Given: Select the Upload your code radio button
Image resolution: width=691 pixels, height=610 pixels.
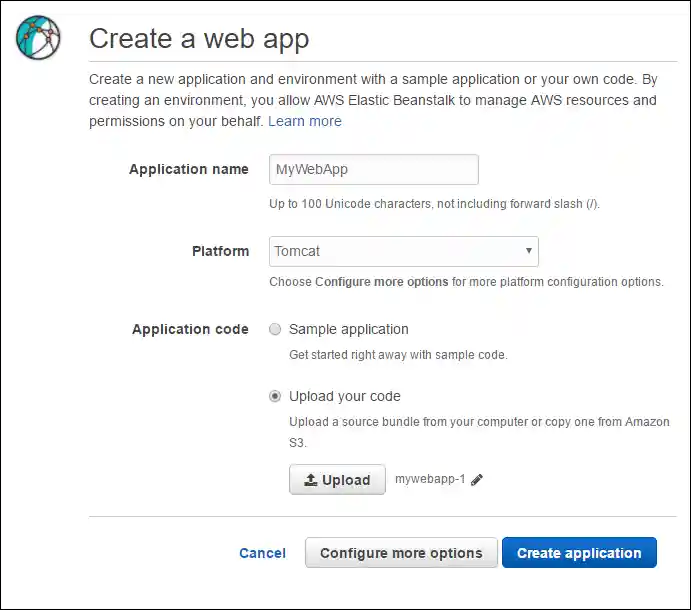Looking at the screenshot, I should pos(275,396).
